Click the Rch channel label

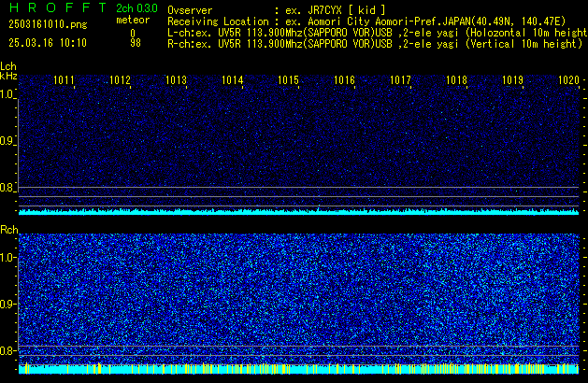tap(9, 230)
